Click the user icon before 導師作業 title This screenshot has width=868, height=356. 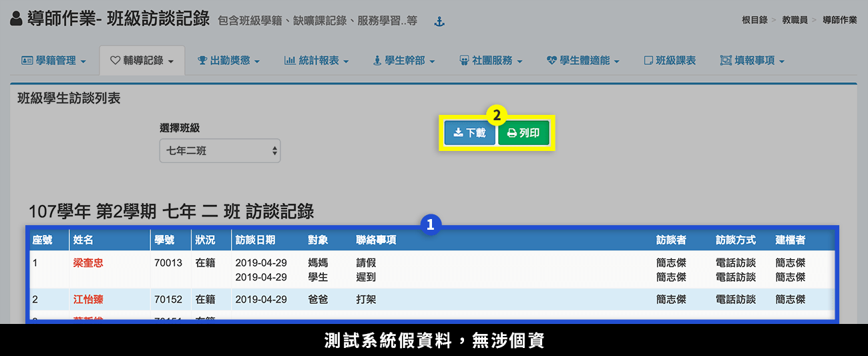pyautogui.click(x=17, y=19)
